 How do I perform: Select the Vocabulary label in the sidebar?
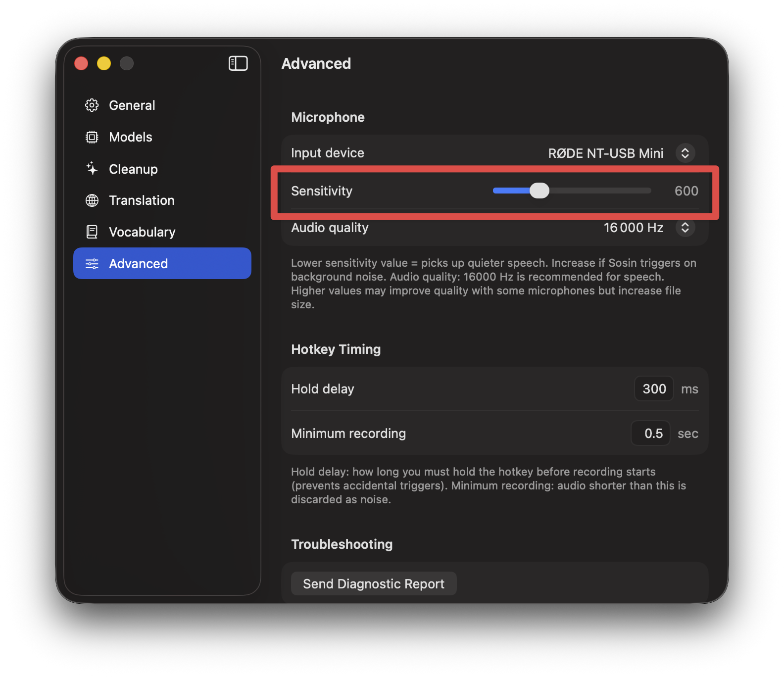tap(142, 232)
